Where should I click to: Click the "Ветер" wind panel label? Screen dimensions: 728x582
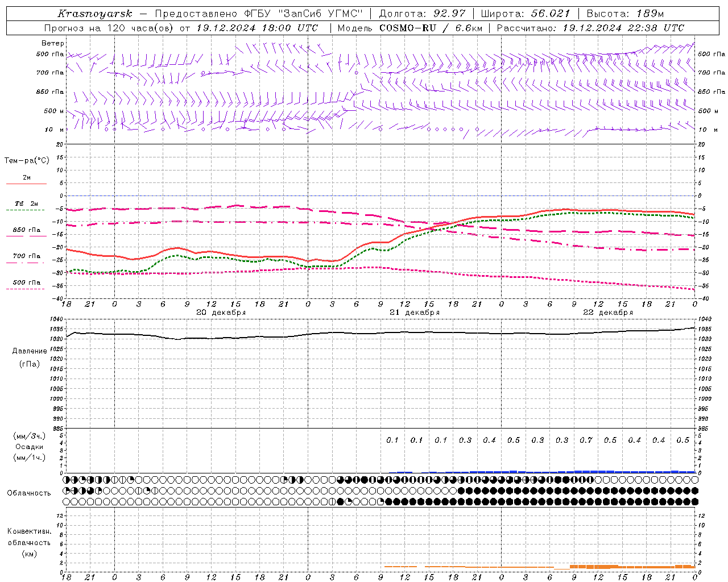53,43
